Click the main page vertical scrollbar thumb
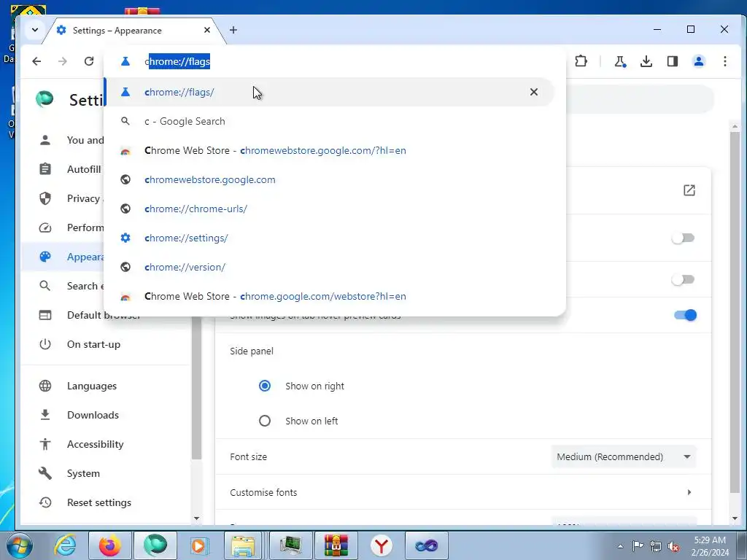This screenshot has height=560, width=747. pyautogui.click(x=735, y=312)
